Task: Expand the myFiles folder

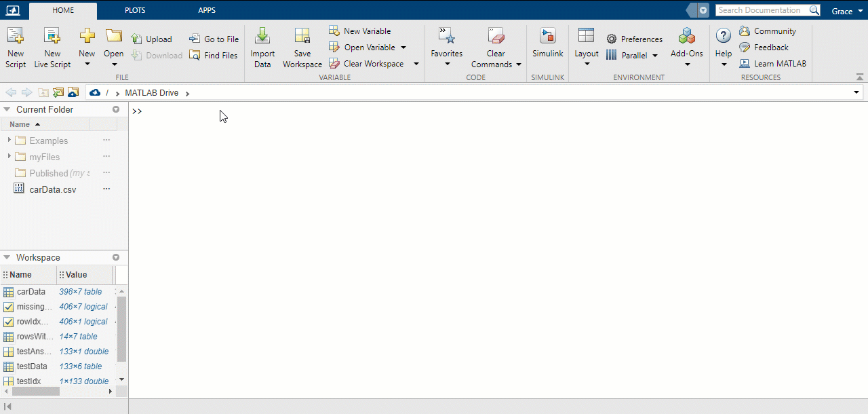Action: (x=9, y=157)
